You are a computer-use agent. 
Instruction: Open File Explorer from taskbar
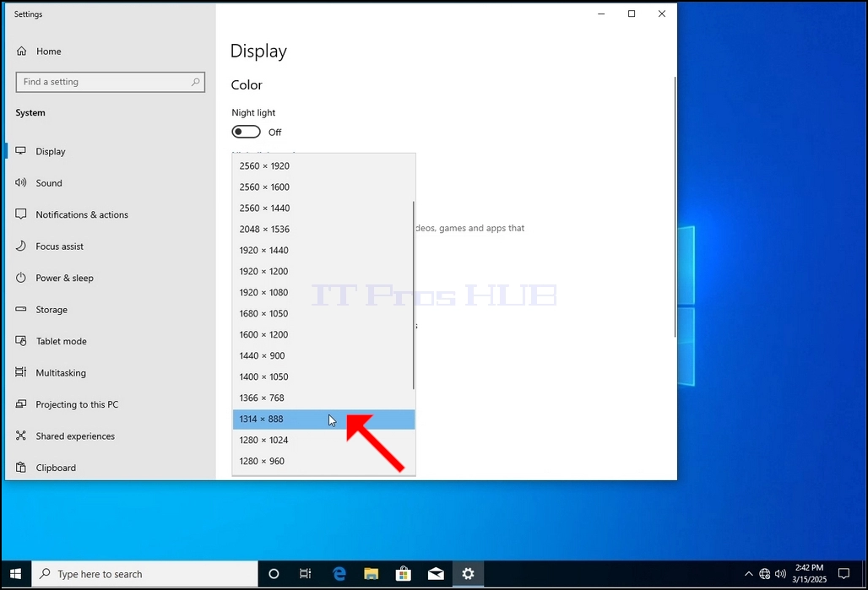coord(371,574)
